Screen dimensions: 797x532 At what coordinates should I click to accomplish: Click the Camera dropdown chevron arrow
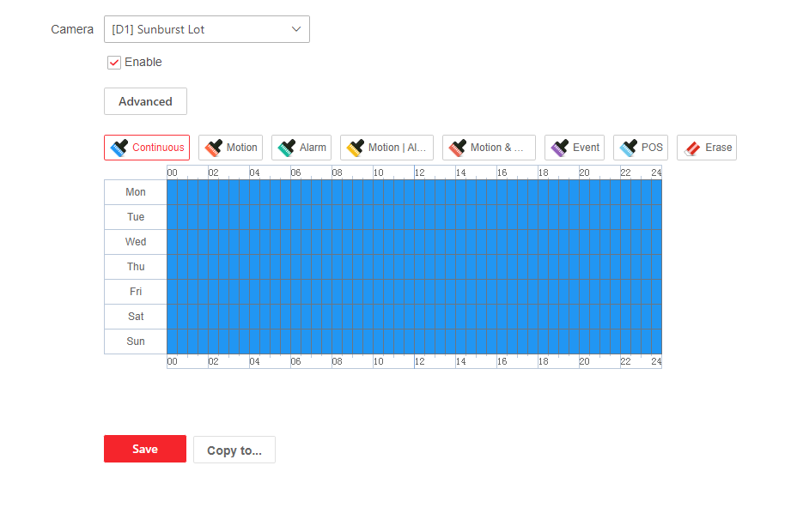tap(296, 29)
